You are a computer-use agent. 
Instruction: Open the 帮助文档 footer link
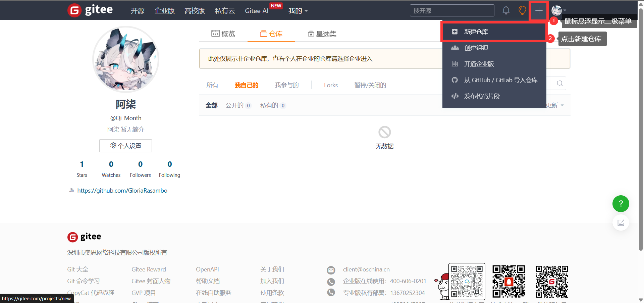208,281
